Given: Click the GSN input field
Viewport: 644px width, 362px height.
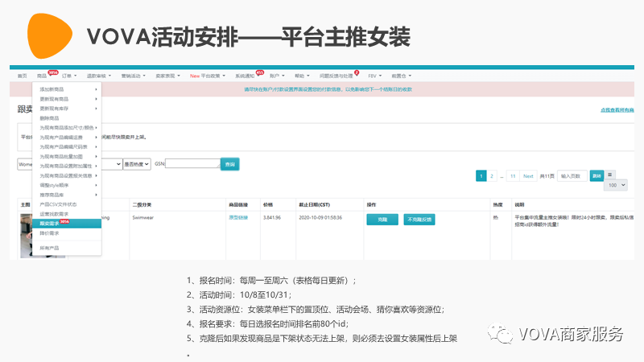Looking at the screenshot, I should pos(192,163).
